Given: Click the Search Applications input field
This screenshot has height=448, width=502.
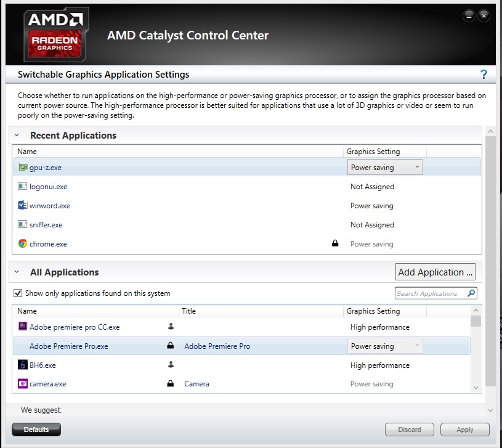Looking at the screenshot, I should point(431,293).
